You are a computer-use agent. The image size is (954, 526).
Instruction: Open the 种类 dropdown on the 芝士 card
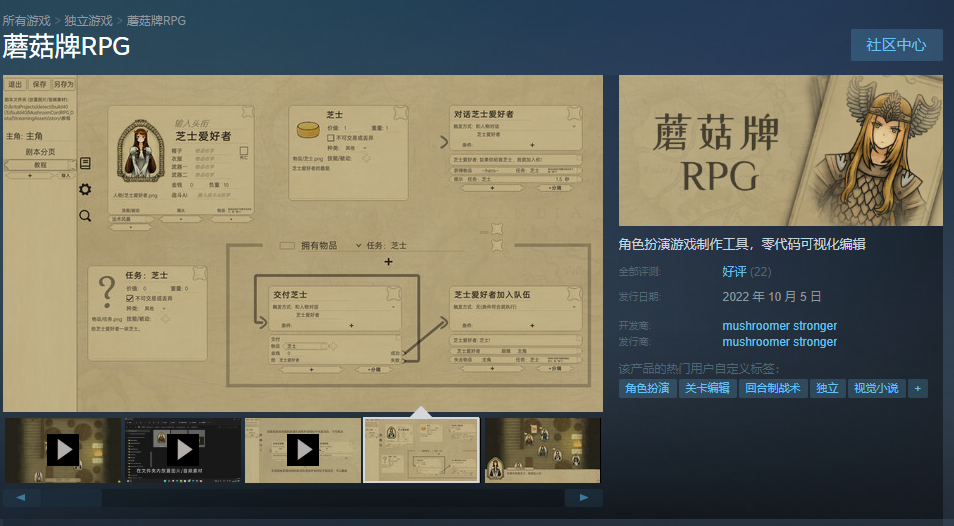click(x=365, y=148)
